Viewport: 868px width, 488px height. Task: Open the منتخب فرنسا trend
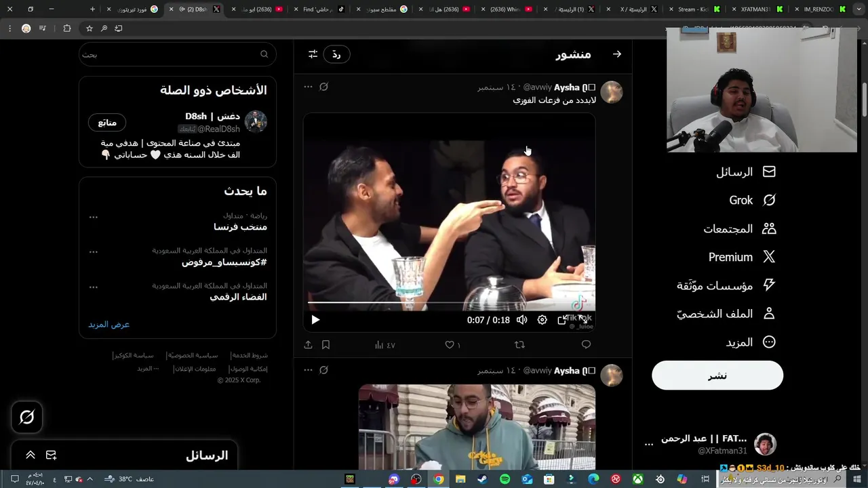[x=240, y=226]
